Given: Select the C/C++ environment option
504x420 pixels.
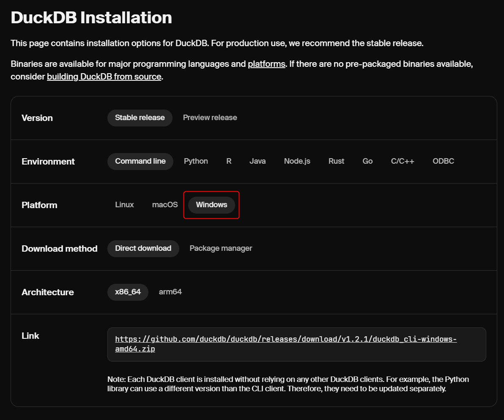Looking at the screenshot, I should 403,161.
